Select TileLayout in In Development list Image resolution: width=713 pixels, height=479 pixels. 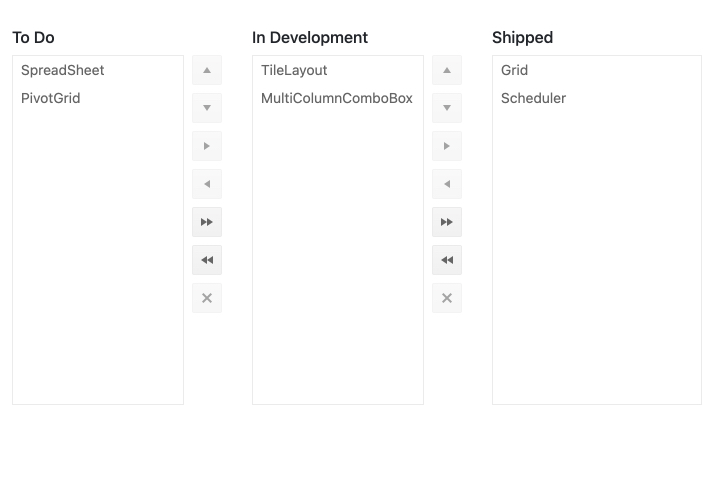294,70
